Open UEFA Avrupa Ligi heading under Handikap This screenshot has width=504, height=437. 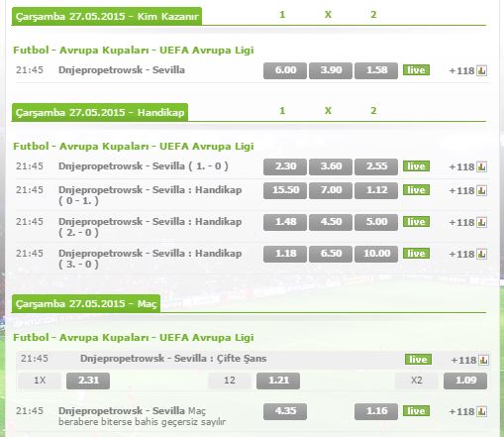coord(134,147)
